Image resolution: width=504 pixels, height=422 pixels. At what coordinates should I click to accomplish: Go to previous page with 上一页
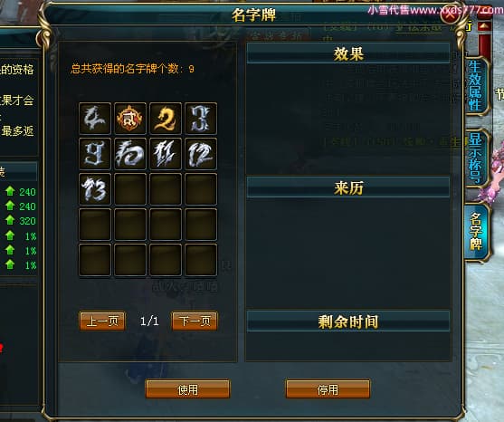tap(102, 321)
